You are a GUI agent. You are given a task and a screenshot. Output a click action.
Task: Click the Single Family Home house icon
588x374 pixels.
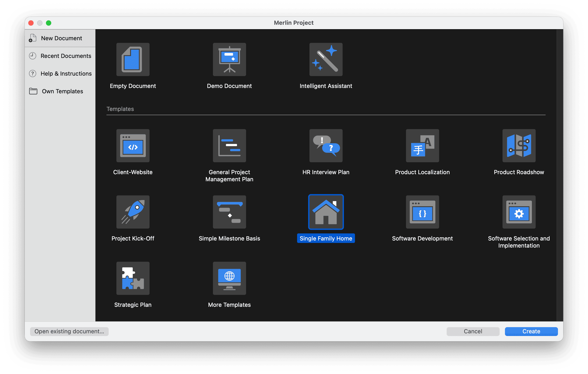coord(326,212)
